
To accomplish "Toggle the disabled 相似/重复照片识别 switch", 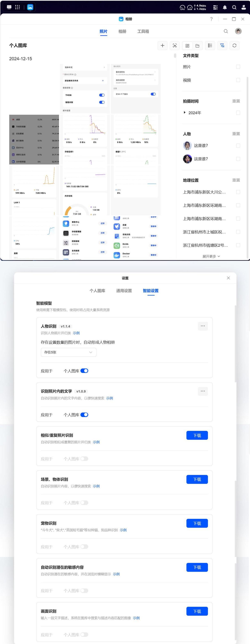I will (x=84, y=459).
